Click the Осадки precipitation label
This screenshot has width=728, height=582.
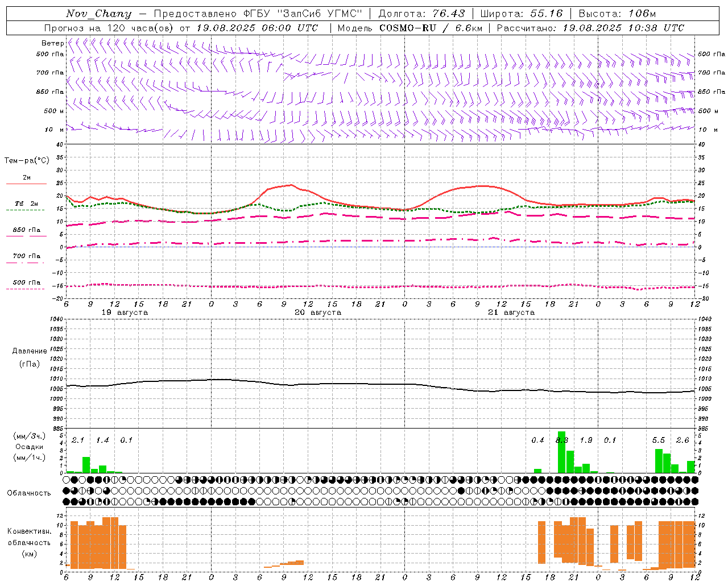(29, 447)
